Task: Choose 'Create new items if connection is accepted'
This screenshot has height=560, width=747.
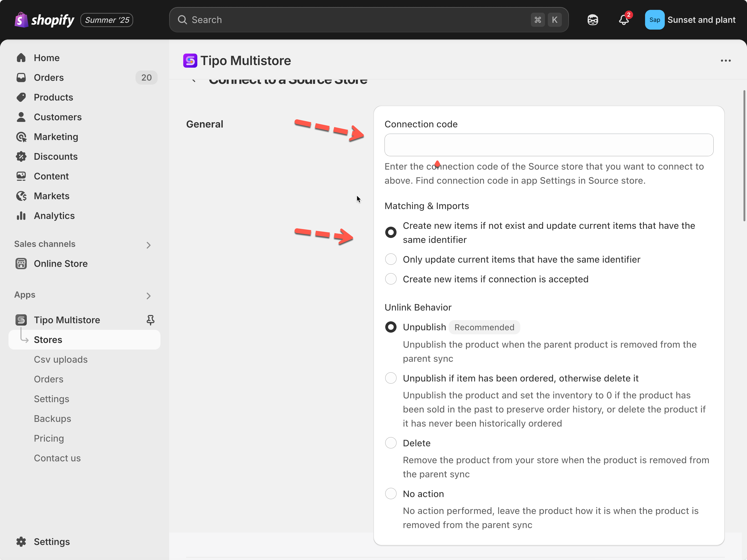Action: click(391, 279)
